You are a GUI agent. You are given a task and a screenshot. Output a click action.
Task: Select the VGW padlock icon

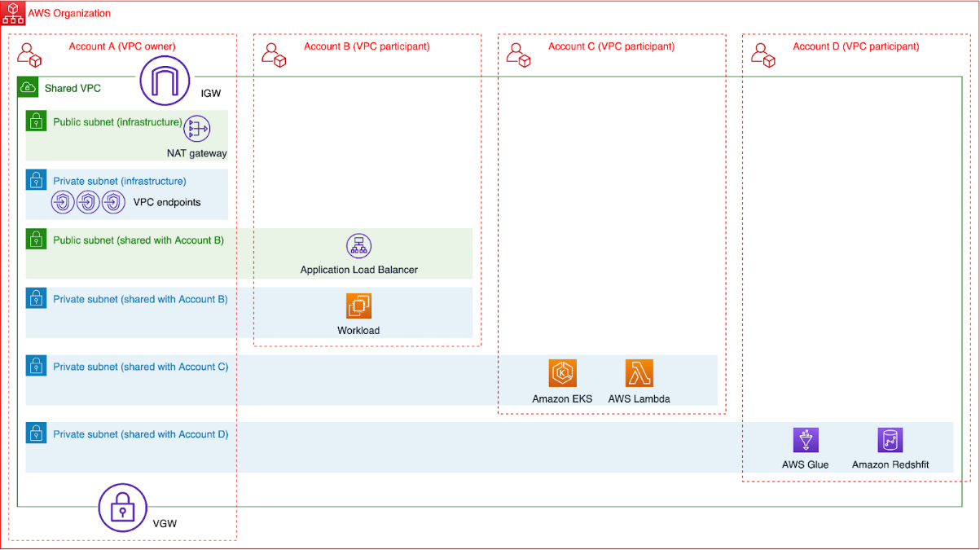point(123,508)
